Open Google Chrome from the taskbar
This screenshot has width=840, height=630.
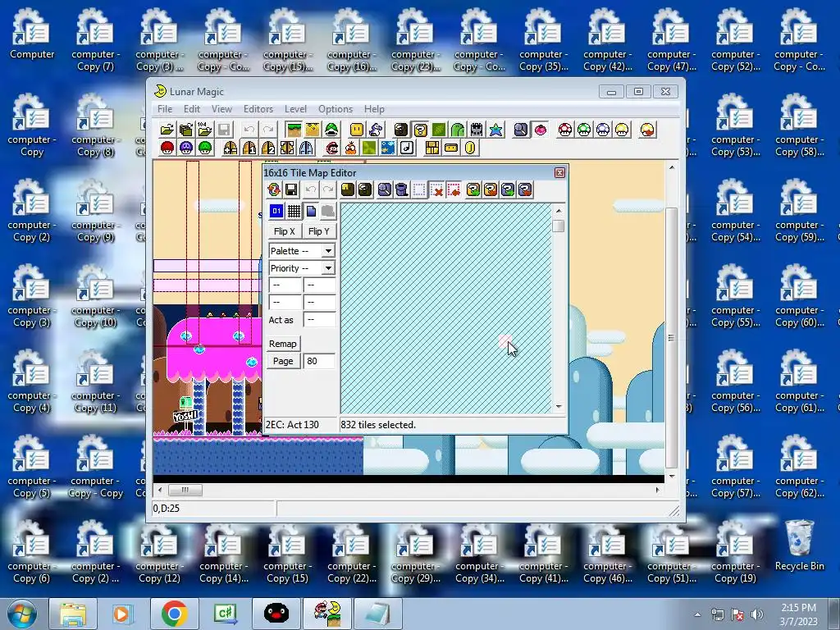pos(174,614)
